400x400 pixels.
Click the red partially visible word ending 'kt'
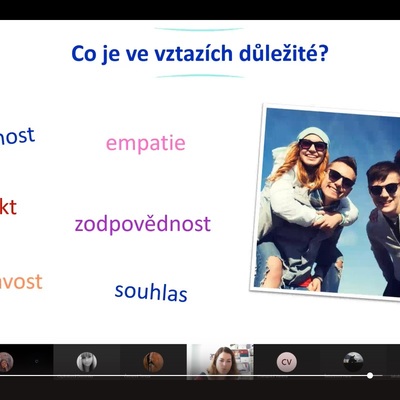click(x=8, y=207)
